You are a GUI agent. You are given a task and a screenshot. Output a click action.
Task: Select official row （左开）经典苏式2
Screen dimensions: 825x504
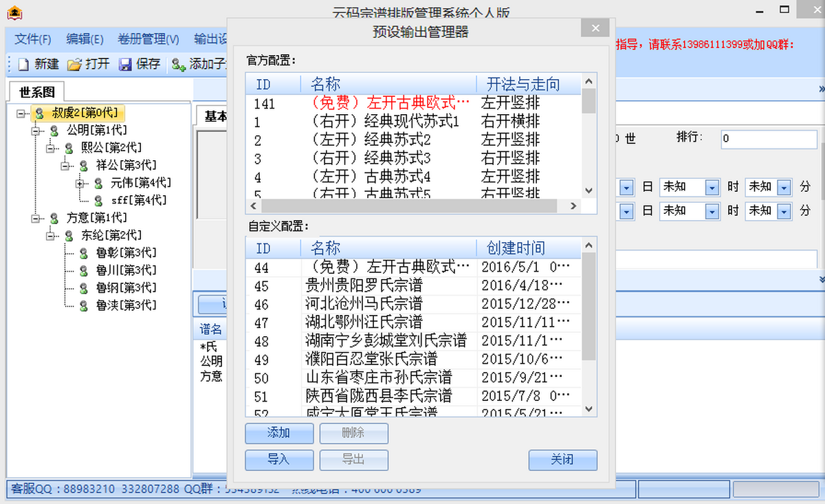pos(413,140)
